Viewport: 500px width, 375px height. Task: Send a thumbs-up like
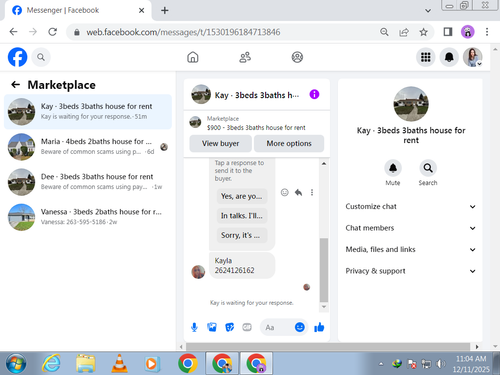click(319, 327)
